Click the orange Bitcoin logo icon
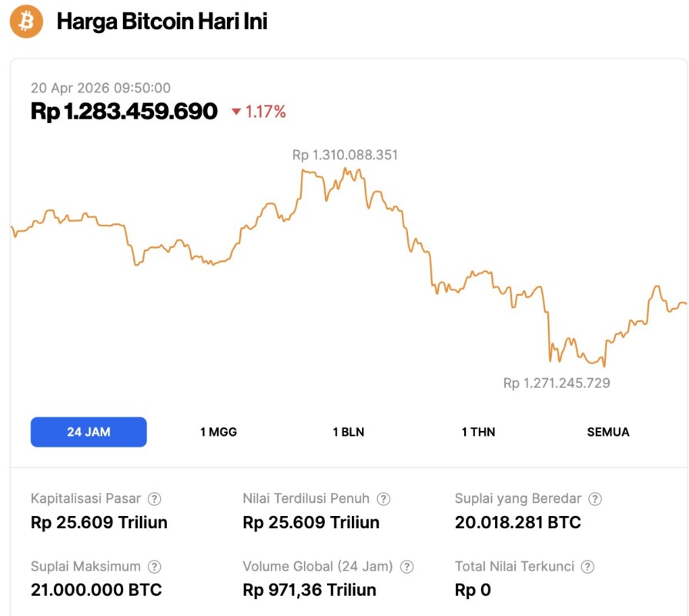The image size is (689, 616). [26, 22]
